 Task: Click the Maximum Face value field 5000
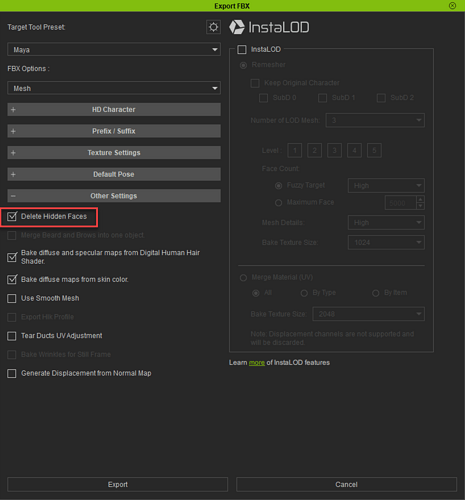pos(401,203)
